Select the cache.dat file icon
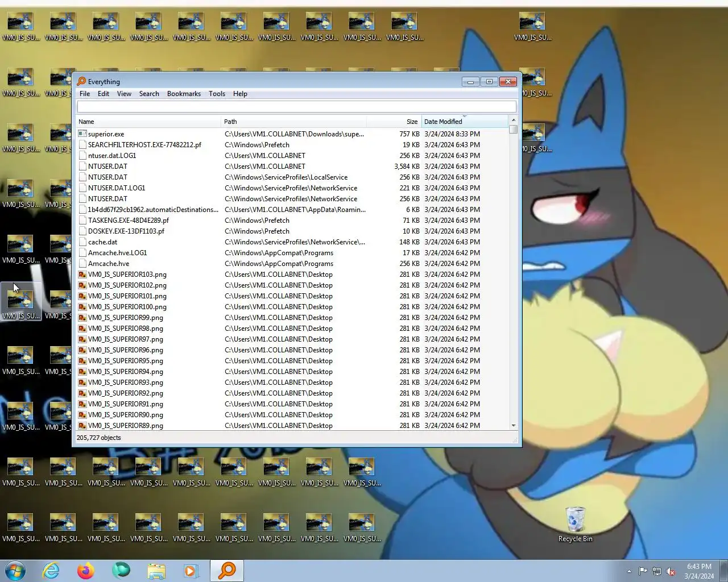Screen dimensions: 728x582 [x=82, y=242]
